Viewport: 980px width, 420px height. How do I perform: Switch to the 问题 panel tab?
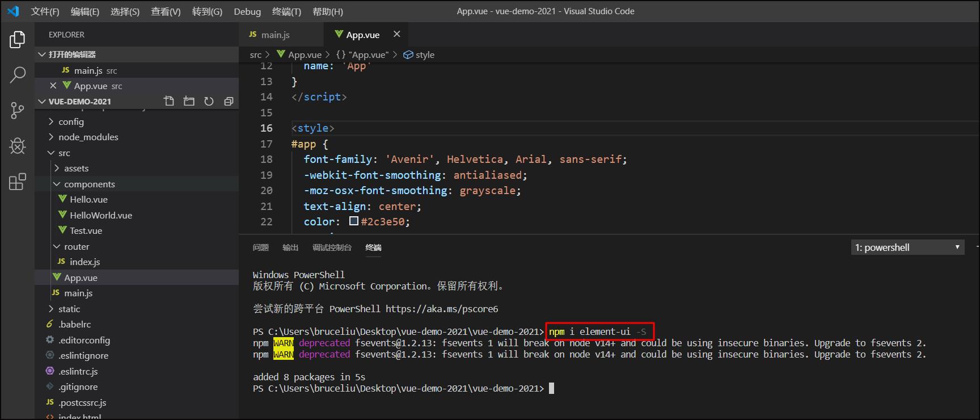261,247
